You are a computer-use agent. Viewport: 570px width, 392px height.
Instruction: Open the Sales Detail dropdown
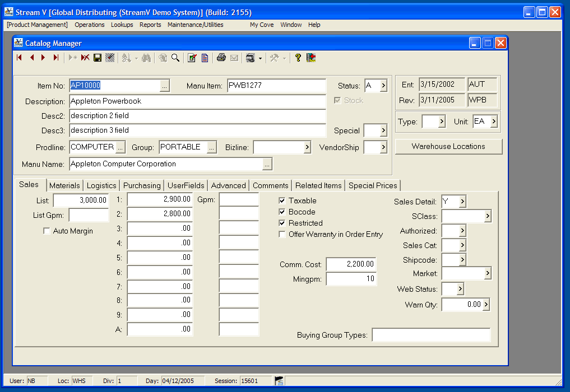[462, 201]
